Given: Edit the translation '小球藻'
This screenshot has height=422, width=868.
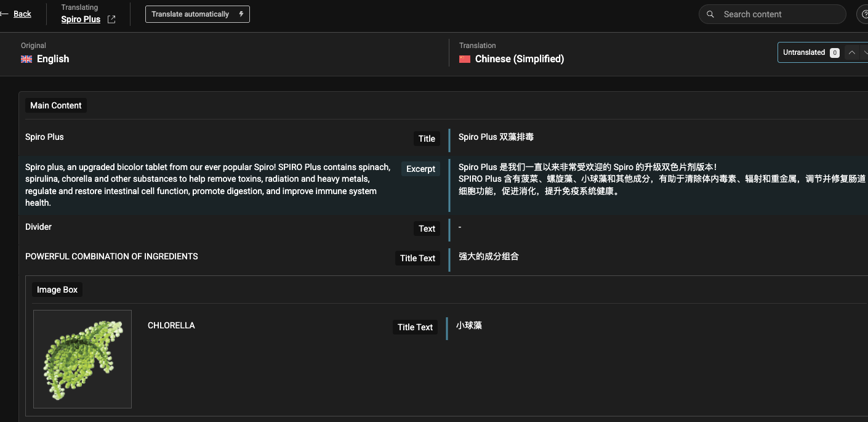Looking at the screenshot, I should coord(469,325).
